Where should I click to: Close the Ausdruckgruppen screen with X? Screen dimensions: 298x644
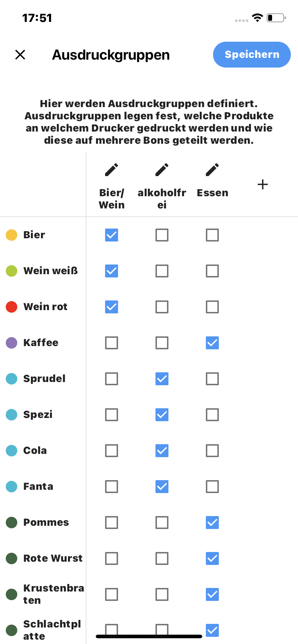(20, 55)
